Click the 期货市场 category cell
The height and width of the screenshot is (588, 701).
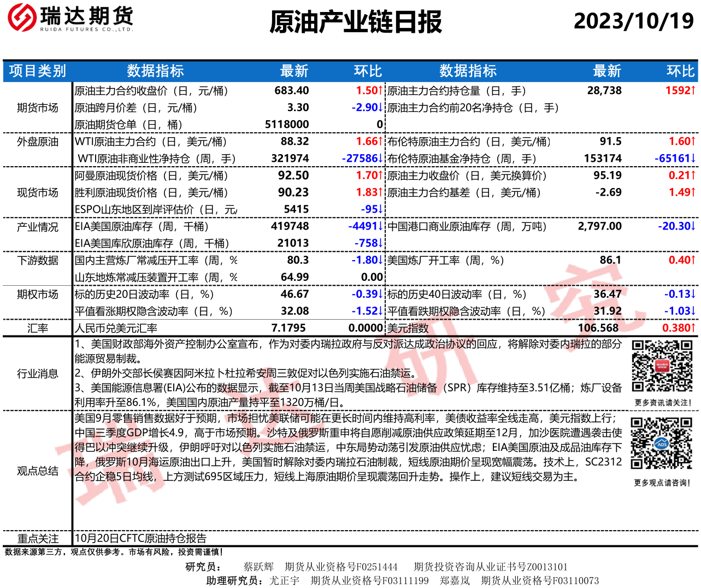tap(37, 108)
